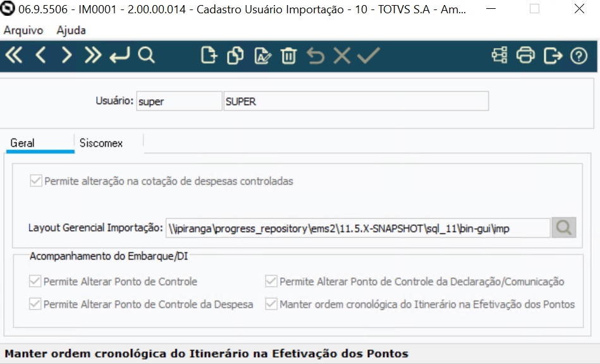Confirm changes with the checkmark icon
Image resolution: width=600 pixels, height=364 pixels.
pyautogui.click(x=369, y=56)
